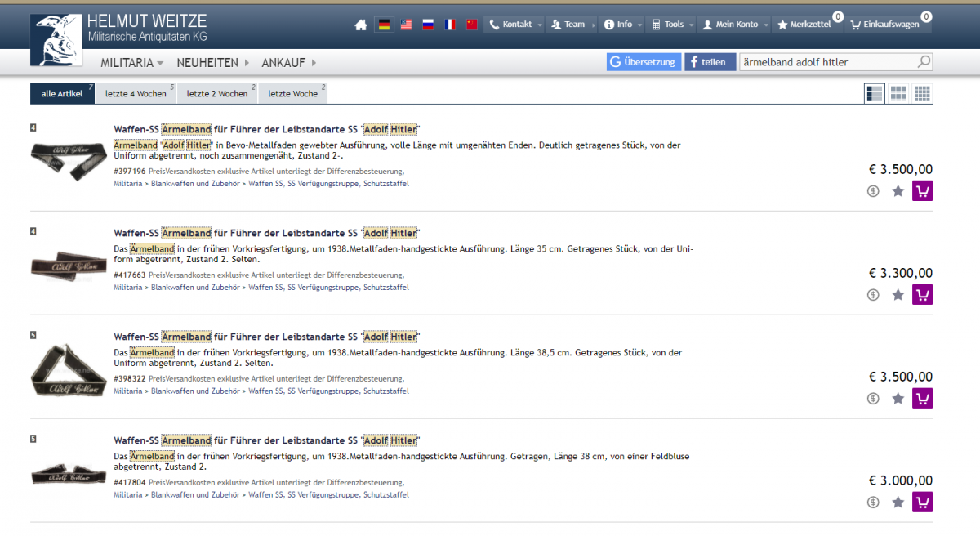Viewport: 980px width, 536px height.
Task: Switch to list view layout
Action: (x=874, y=93)
